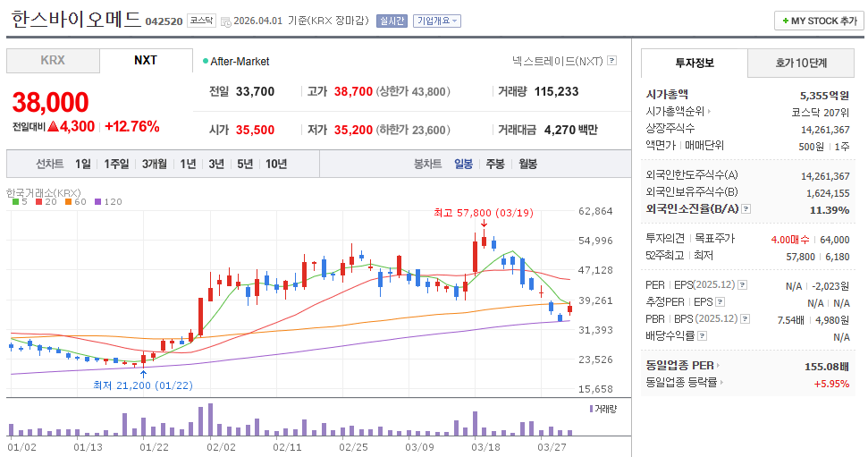Viewport: 868px width, 457px height.
Task: Open help icon next to 추정PER EPS
Action: click(x=721, y=302)
